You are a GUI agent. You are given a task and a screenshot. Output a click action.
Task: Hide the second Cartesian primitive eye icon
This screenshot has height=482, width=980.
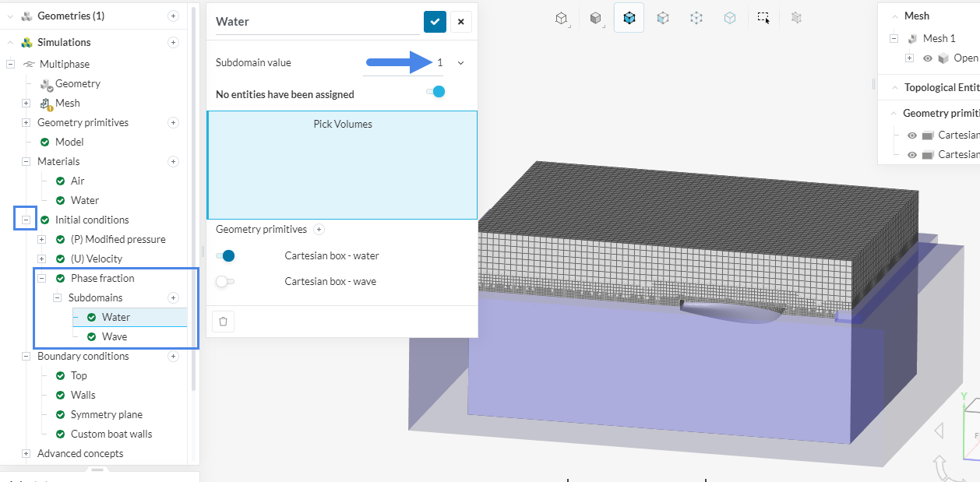click(x=912, y=154)
